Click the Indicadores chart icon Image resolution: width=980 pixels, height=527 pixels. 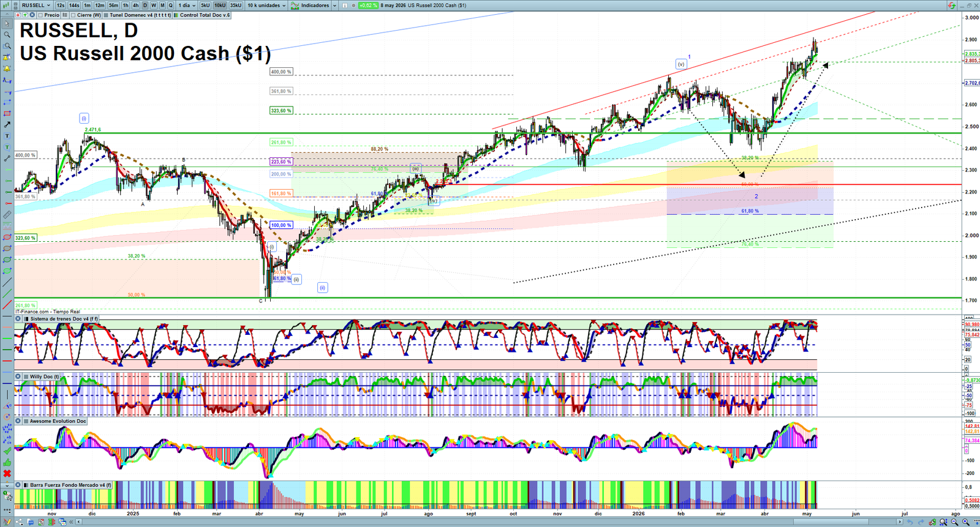(295, 5)
